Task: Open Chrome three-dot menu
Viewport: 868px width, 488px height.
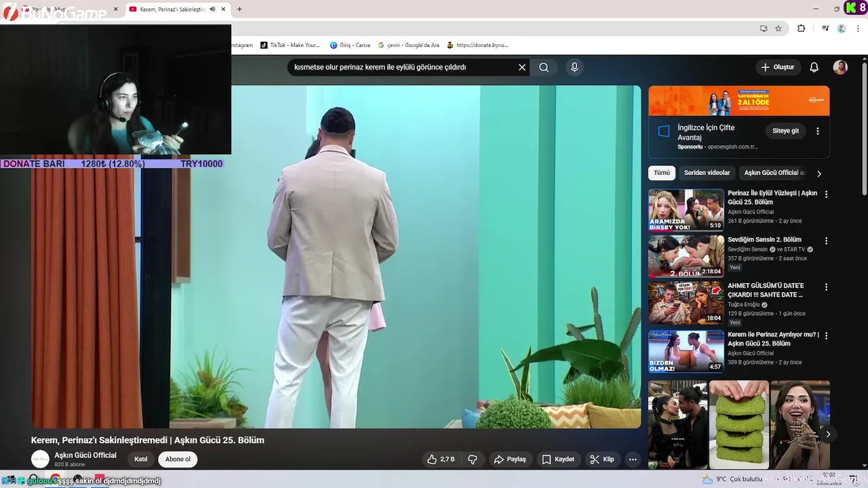Action: 859,28
